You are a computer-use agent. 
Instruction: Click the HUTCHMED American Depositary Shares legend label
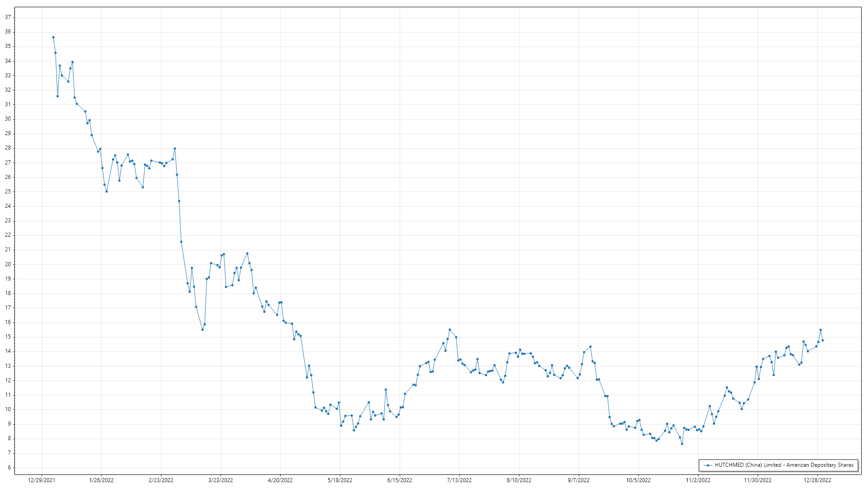(784, 465)
